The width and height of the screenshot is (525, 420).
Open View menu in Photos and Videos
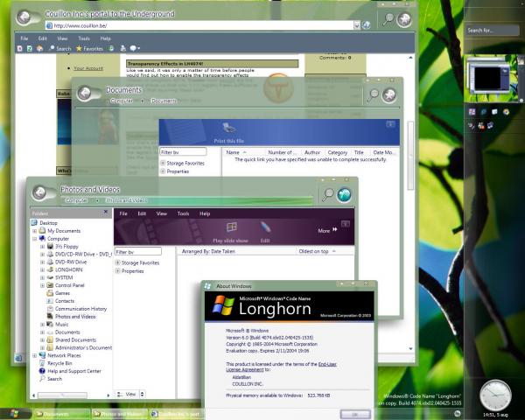tap(162, 213)
